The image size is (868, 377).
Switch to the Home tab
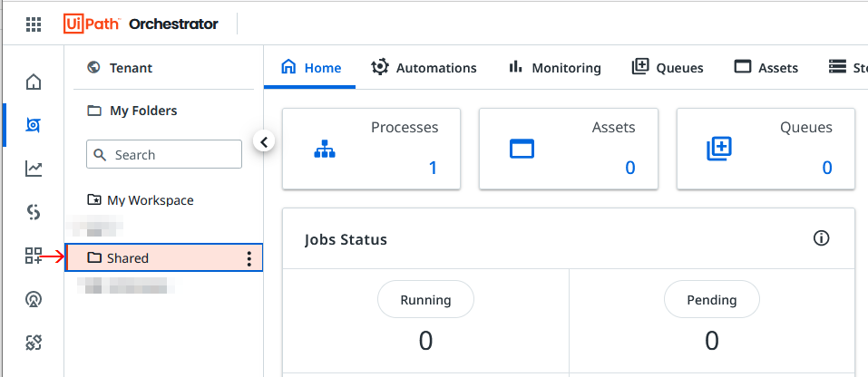click(x=310, y=67)
